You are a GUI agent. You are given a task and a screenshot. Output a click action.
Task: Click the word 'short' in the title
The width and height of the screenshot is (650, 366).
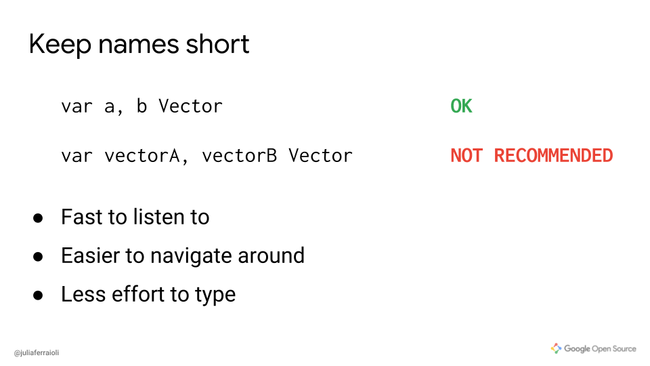tap(217, 44)
